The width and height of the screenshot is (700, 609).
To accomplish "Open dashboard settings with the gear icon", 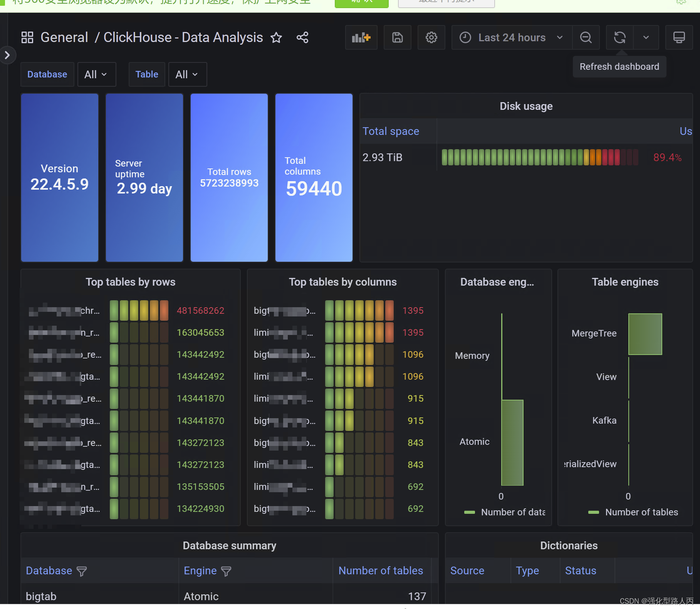I will pyautogui.click(x=431, y=37).
